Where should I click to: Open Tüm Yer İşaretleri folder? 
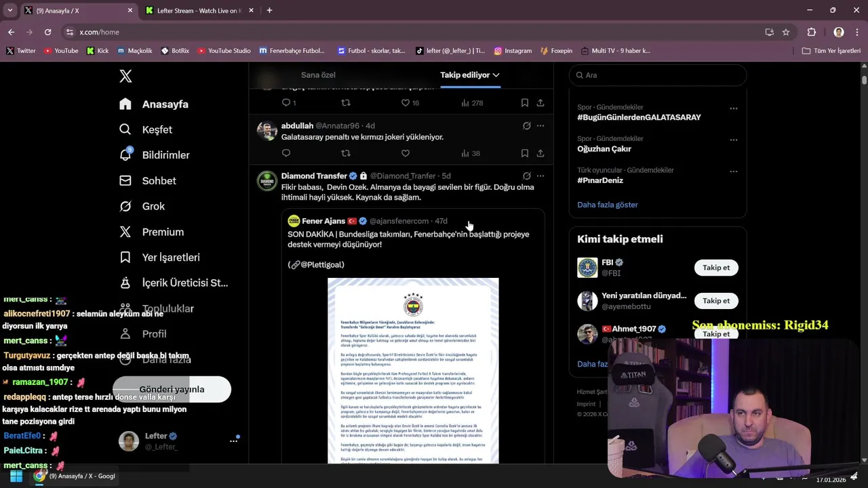(831, 51)
